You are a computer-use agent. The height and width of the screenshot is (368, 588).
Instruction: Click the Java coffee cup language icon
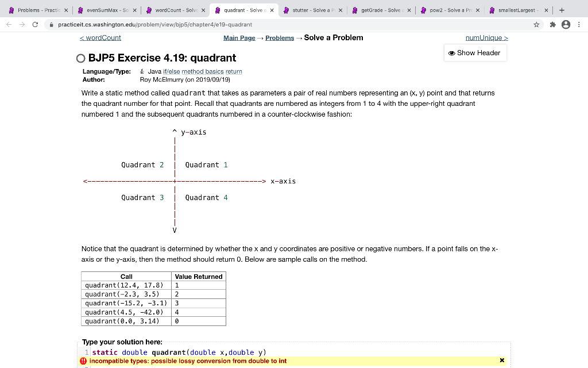(141, 71)
